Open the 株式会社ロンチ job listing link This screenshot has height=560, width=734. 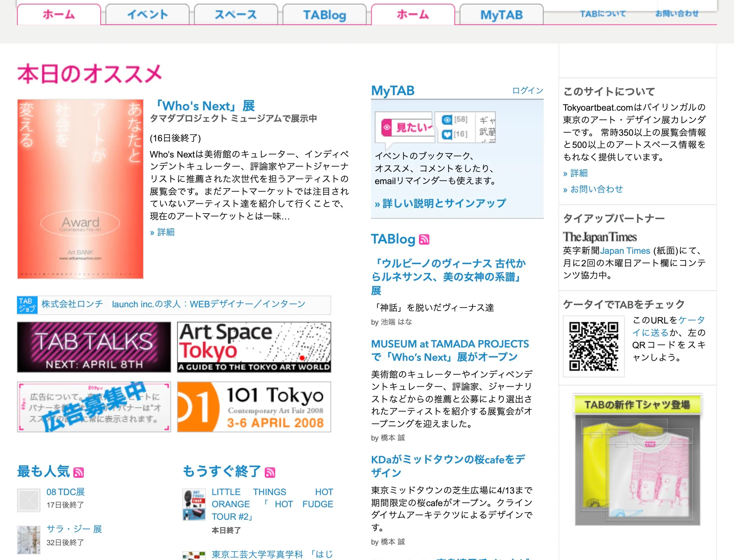tap(173, 304)
